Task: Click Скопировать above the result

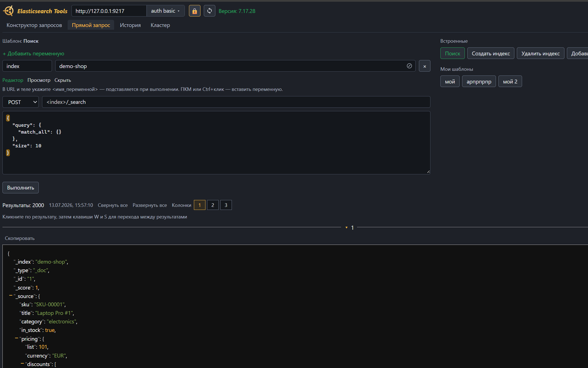Action: (20, 238)
